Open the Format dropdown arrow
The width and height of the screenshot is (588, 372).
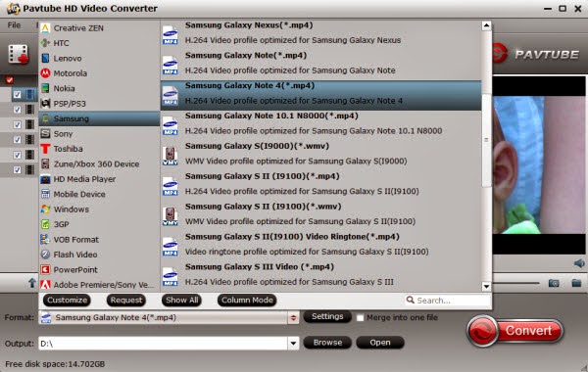point(293,318)
